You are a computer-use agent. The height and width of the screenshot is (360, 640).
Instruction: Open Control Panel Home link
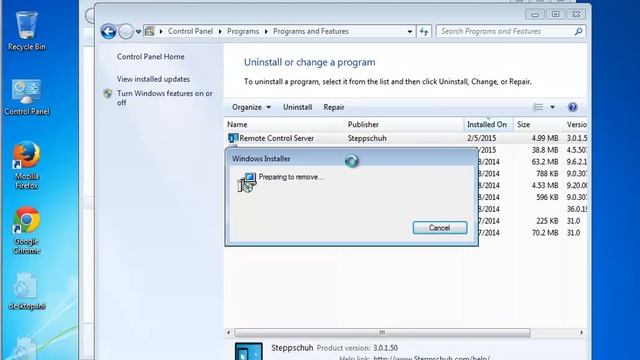tap(151, 57)
